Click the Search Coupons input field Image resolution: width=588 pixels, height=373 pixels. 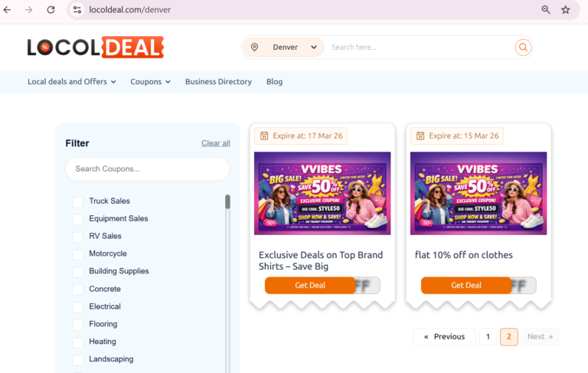[147, 169]
